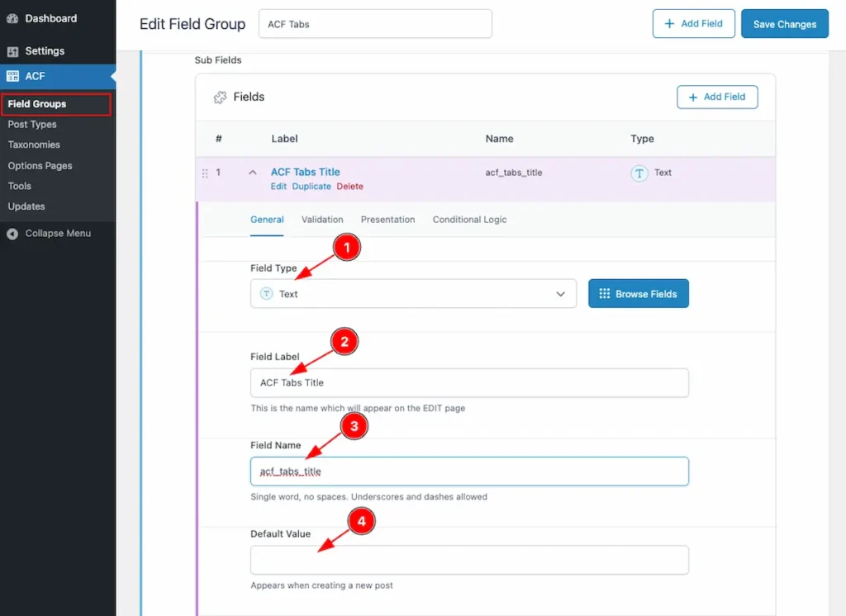Click the drag handle for row 1

click(x=205, y=173)
